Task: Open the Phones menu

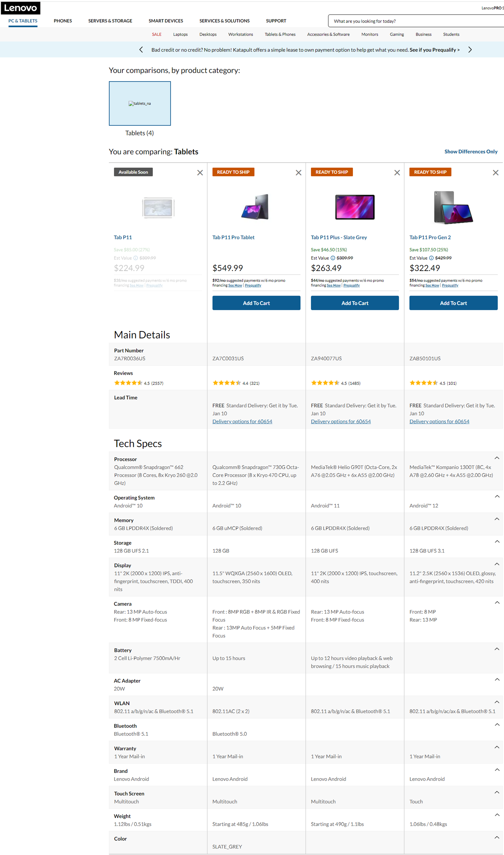Action: coord(63,21)
